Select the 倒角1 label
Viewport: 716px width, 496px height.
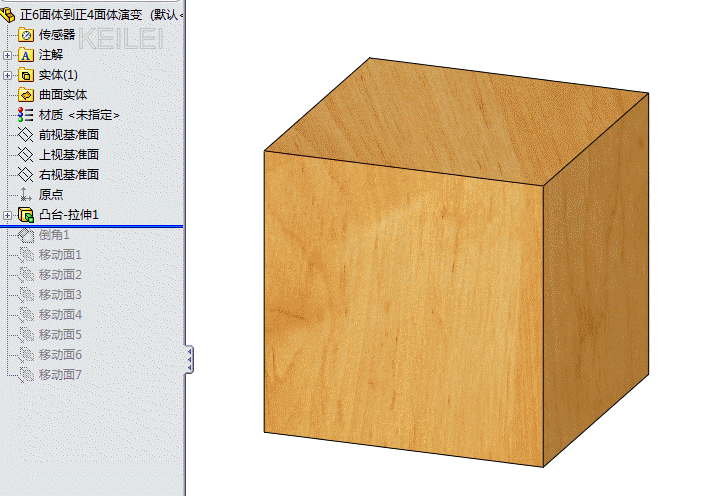(x=54, y=235)
